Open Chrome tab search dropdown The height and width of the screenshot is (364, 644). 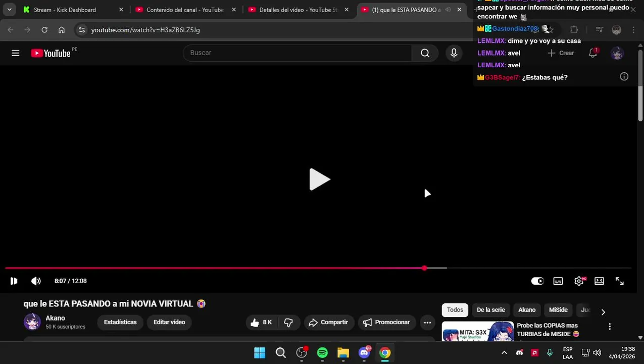9,10
